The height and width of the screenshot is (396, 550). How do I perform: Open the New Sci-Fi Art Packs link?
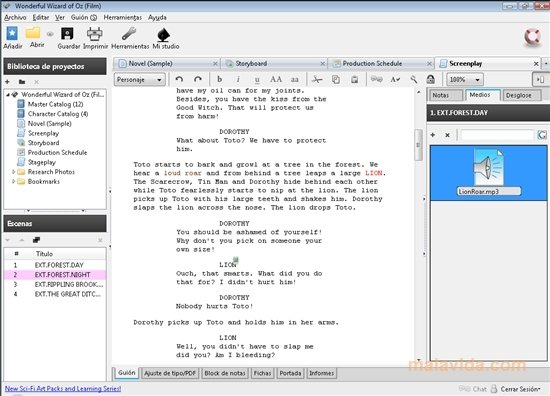(x=63, y=388)
